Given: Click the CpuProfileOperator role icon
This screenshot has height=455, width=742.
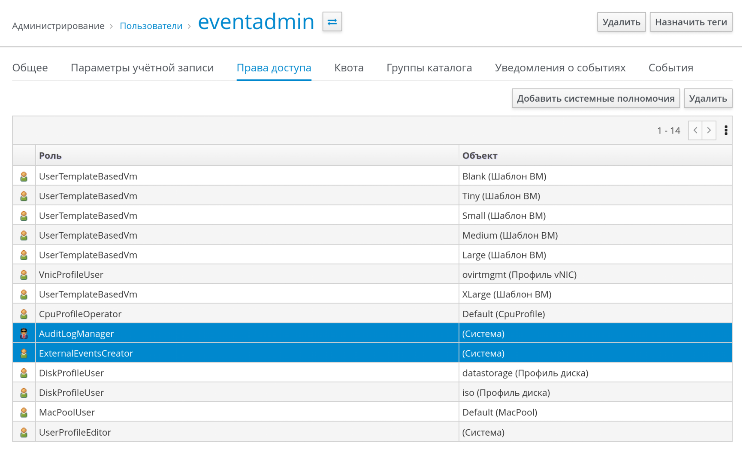Looking at the screenshot, I should [24, 313].
